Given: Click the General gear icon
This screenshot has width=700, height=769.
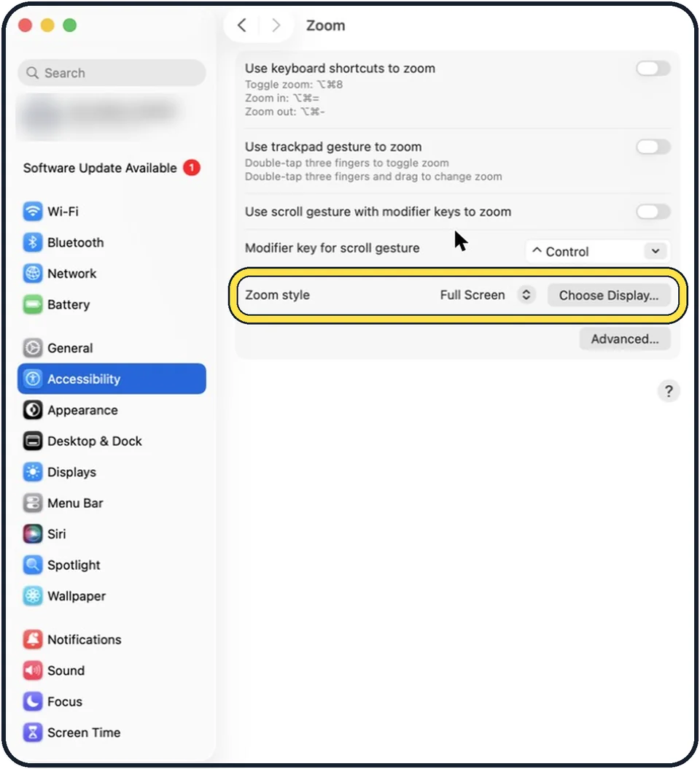Looking at the screenshot, I should pyautogui.click(x=33, y=348).
